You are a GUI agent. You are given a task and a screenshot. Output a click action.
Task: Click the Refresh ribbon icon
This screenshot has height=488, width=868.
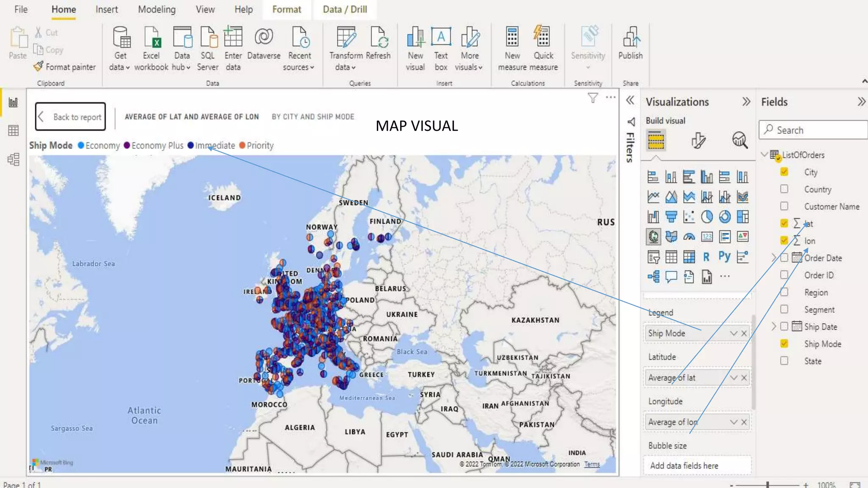click(378, 43)
